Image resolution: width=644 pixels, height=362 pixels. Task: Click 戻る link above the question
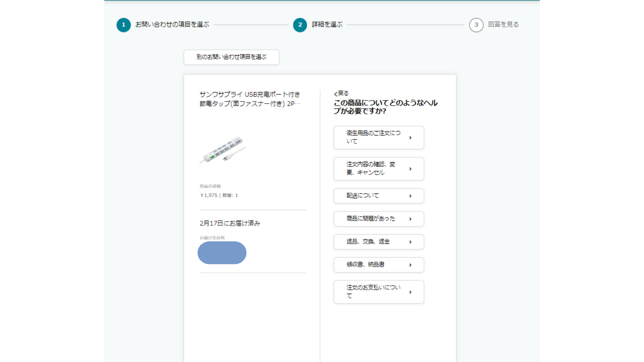(x=343, y=94)
